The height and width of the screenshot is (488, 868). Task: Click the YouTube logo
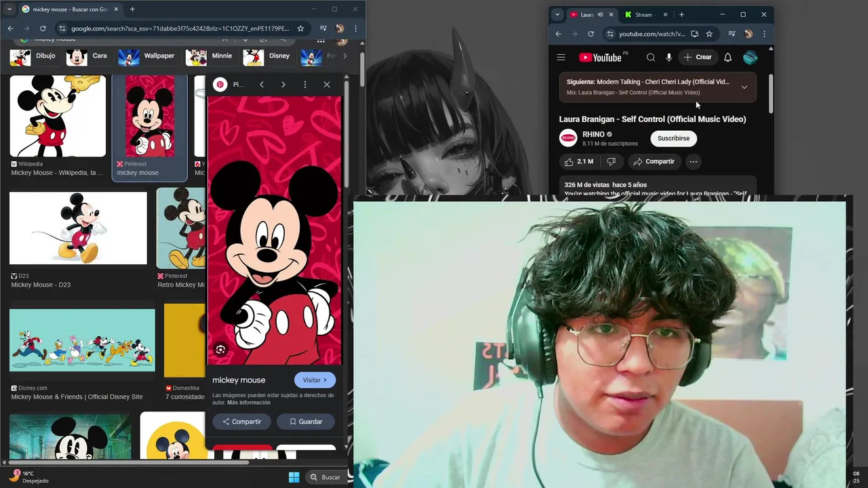click(x=600, y=58)
